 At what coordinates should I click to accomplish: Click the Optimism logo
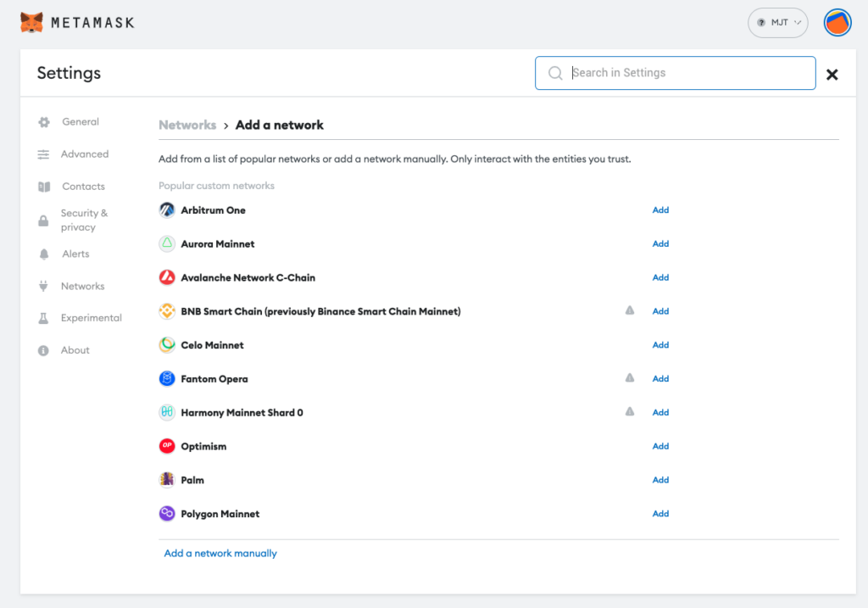[x=167, y=446]
